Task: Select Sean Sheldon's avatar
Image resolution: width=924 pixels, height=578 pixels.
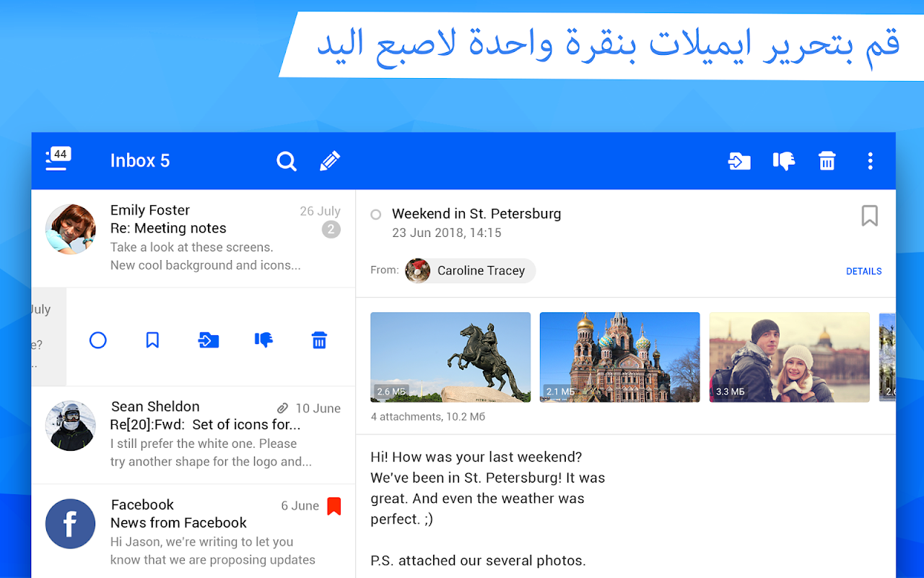Action: (71, 426)
